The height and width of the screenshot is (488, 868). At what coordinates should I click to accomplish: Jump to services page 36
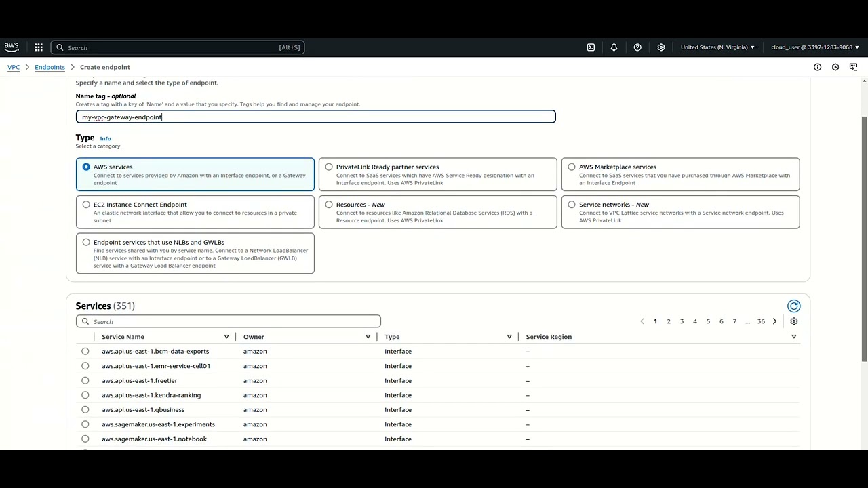pos(761,321)
